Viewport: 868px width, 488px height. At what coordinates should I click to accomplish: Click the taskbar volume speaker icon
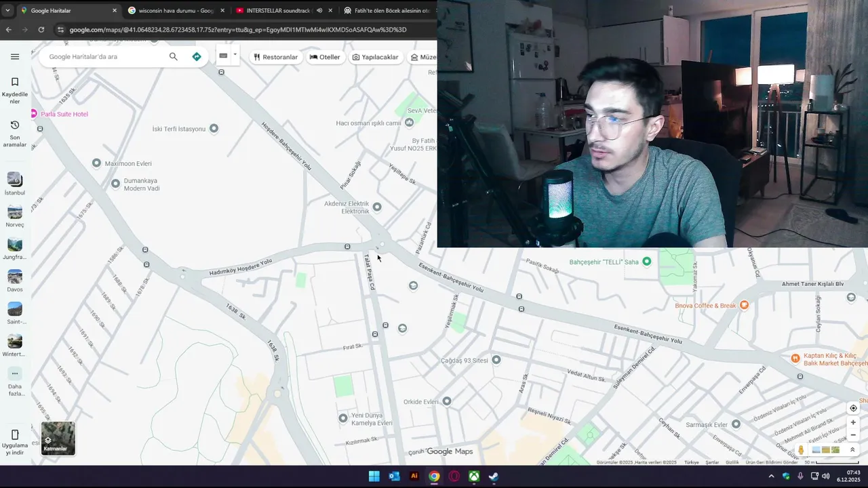(x=826, y=476)
